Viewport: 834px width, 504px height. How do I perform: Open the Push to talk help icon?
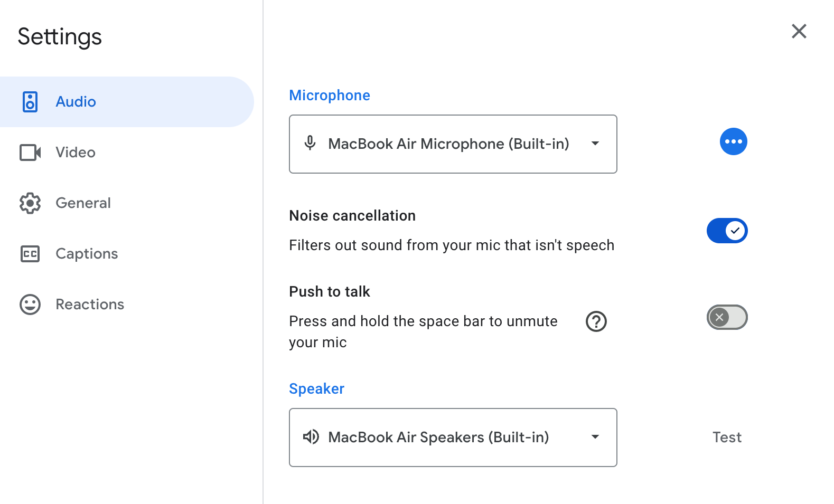(x=596, y=321)
